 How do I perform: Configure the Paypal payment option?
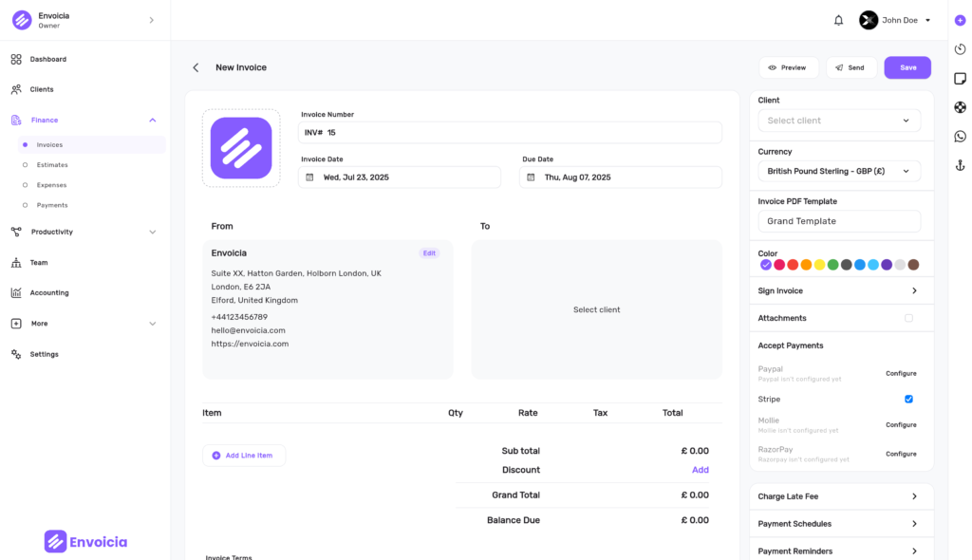pyautogui.click(x=901, y=373)
